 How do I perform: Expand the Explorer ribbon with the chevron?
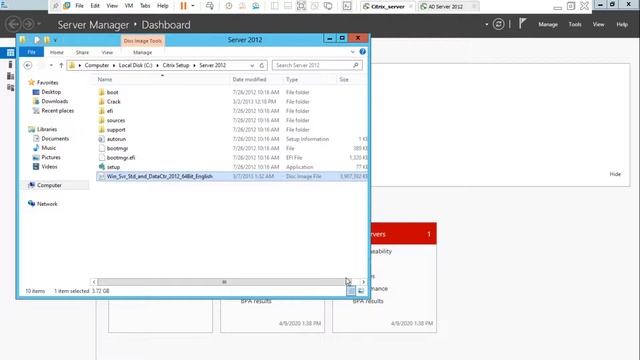pos(353,52)
